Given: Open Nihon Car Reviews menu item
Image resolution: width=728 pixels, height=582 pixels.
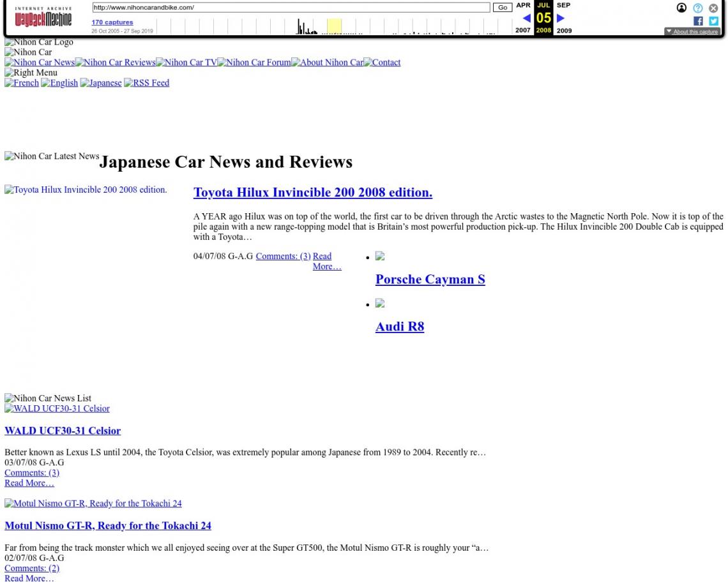Looking at the screenshot, I should point(115,62).
